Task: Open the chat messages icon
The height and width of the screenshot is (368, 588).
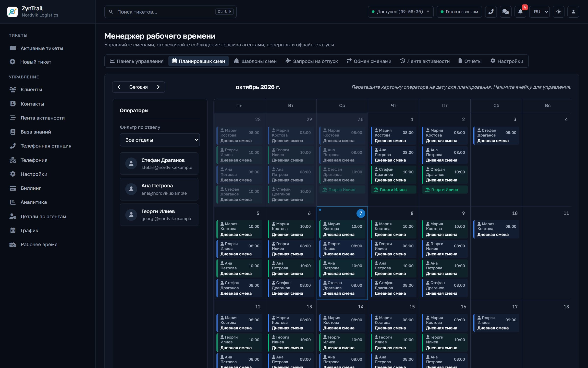Action: 505,12
